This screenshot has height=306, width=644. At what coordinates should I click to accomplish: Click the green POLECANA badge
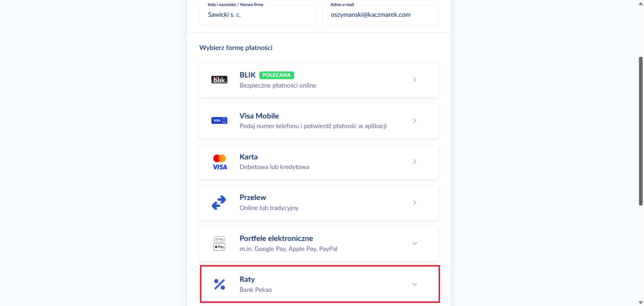276,75
